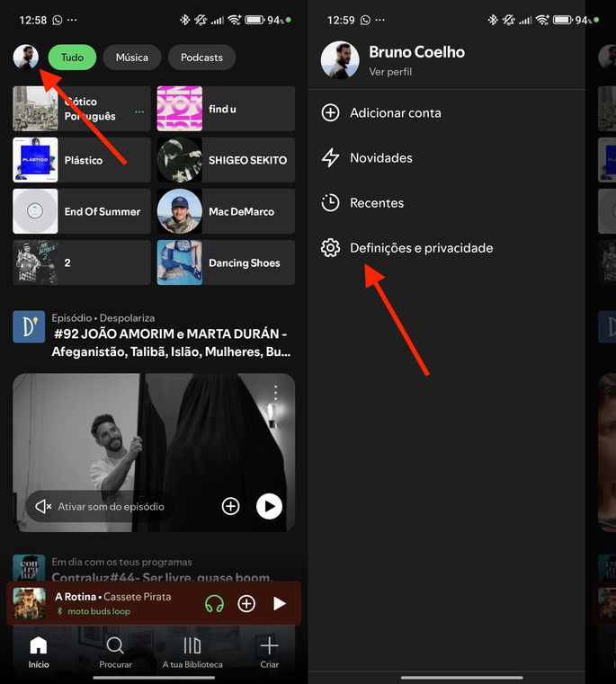616x684 pixels.
Task: Tap Recentes clock icon
Action: 331,203
